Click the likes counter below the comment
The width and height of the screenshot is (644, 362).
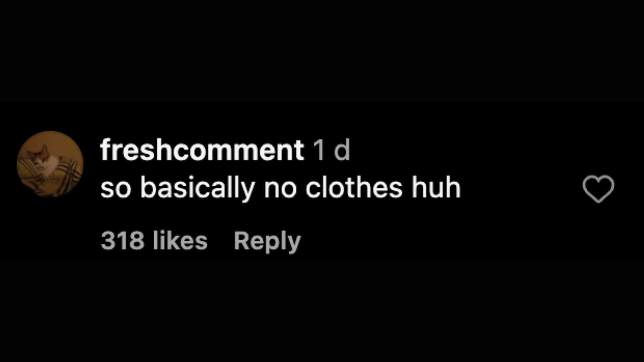click(154, 241)
